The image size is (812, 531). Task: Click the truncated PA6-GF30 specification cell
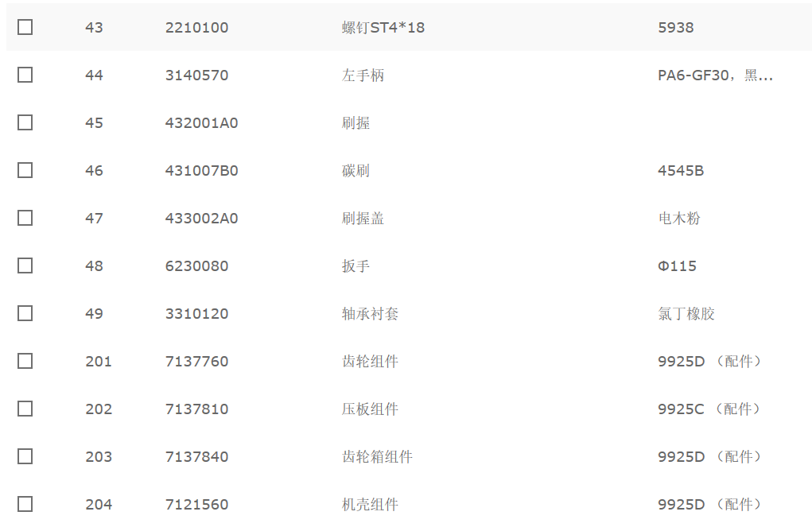coord(715,76)
